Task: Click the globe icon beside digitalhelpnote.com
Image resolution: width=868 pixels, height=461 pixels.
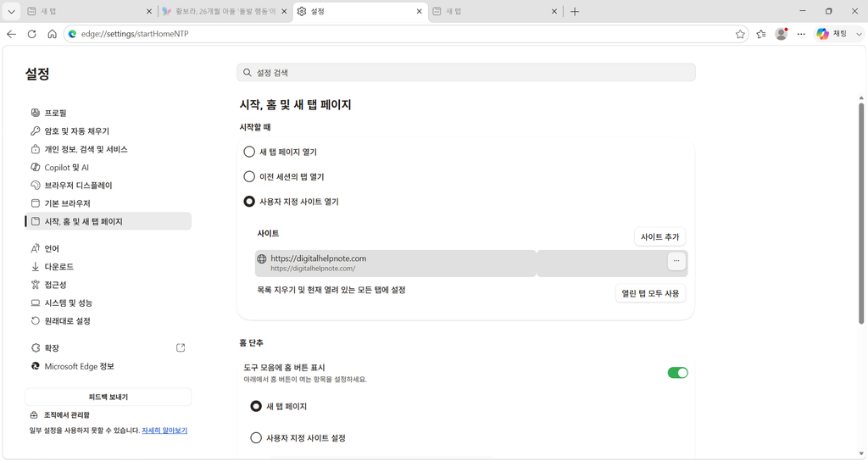Action: (x=262, y=259)
